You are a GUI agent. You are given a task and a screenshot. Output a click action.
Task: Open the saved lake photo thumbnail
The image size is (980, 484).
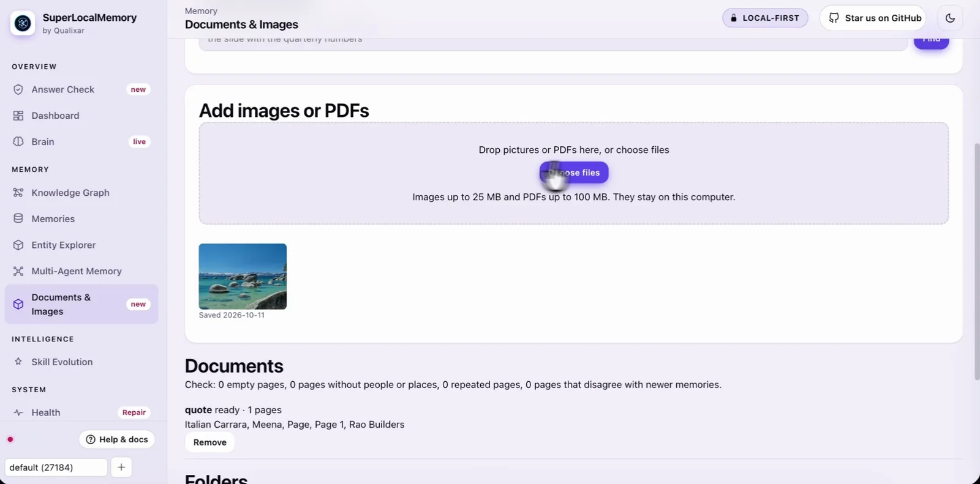coord(243,277)
